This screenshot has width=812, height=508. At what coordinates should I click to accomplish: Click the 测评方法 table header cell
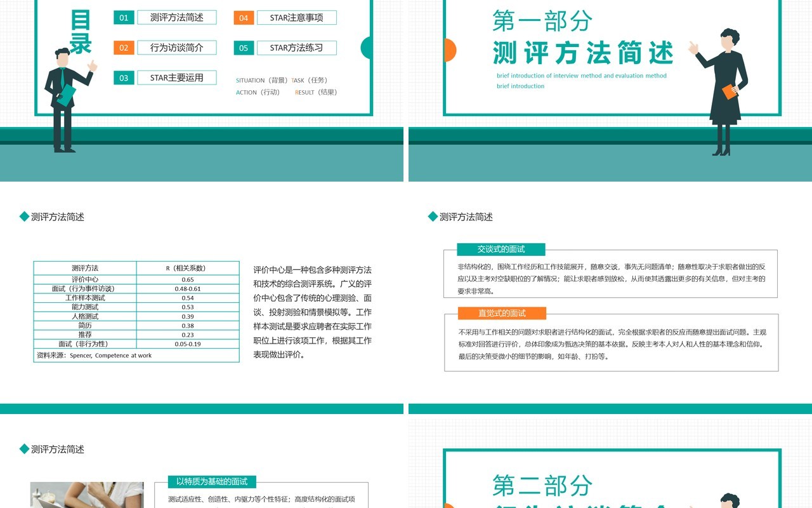tap(85, 268)
